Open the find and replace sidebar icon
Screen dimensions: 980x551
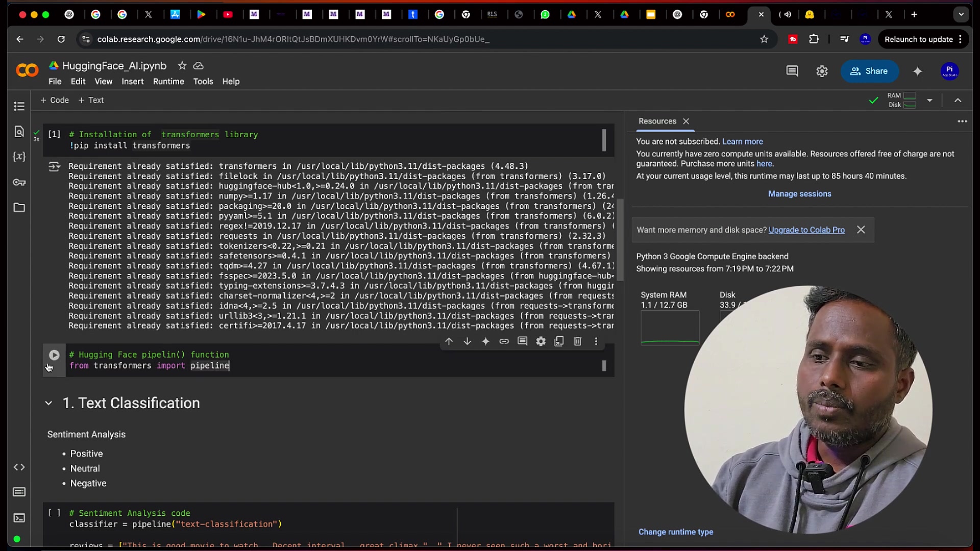[19, 132]
